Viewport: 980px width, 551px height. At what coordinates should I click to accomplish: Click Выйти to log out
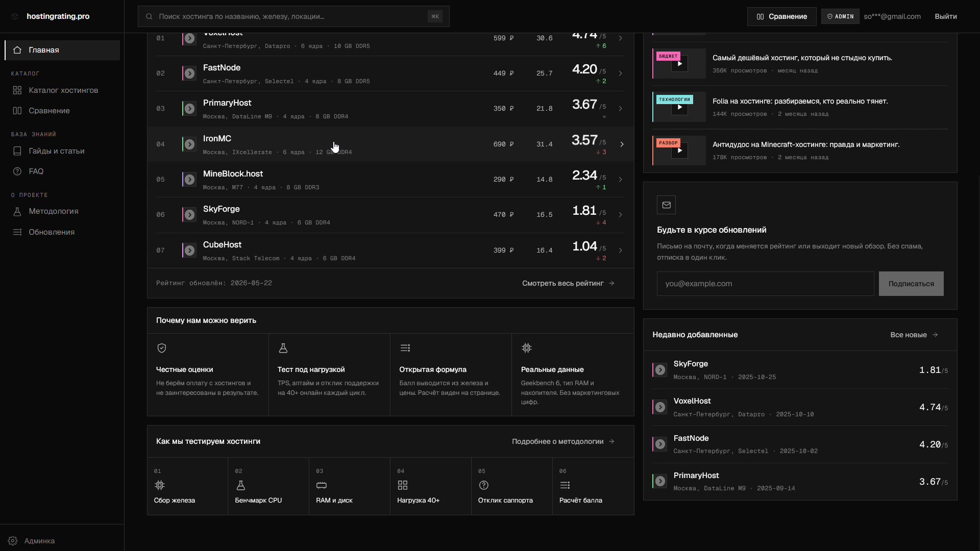[946, 16]
